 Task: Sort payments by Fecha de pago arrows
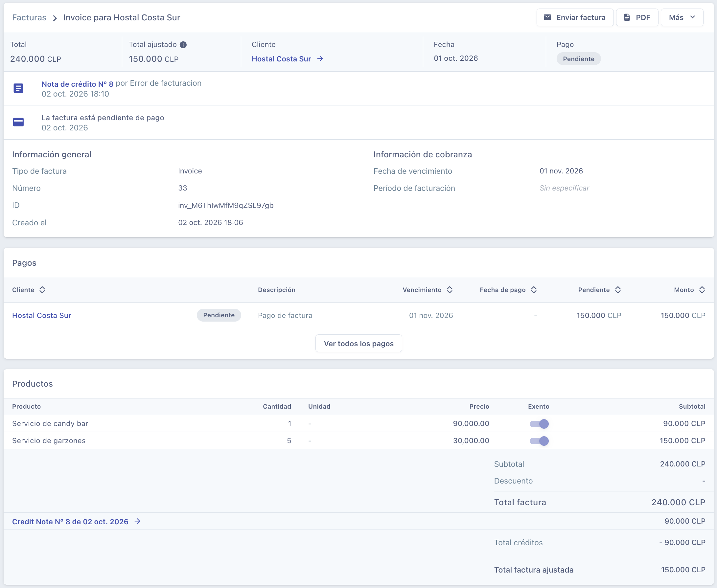coord(534,290)
